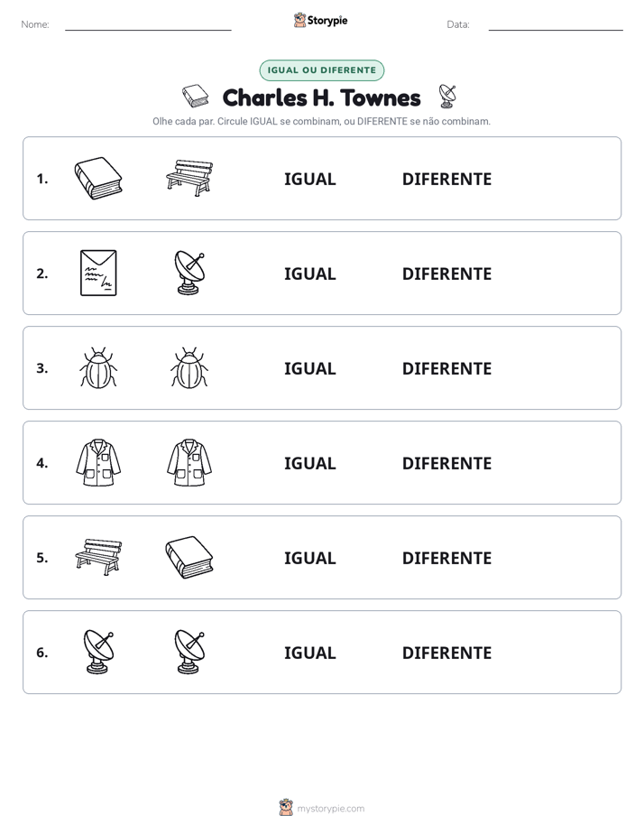
Task: Choose DIFERENTE for pair number 2
Action: coord(446,273)
